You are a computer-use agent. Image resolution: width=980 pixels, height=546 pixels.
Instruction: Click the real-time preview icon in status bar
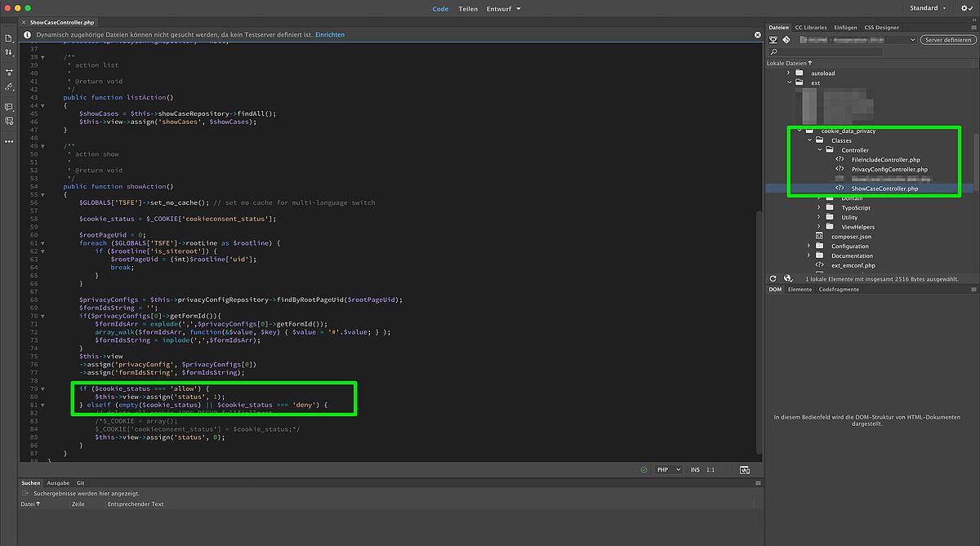pos(744,470)
